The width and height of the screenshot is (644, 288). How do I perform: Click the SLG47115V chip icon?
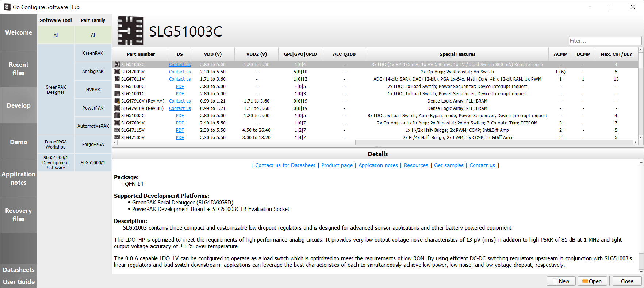tap(117, 130)
